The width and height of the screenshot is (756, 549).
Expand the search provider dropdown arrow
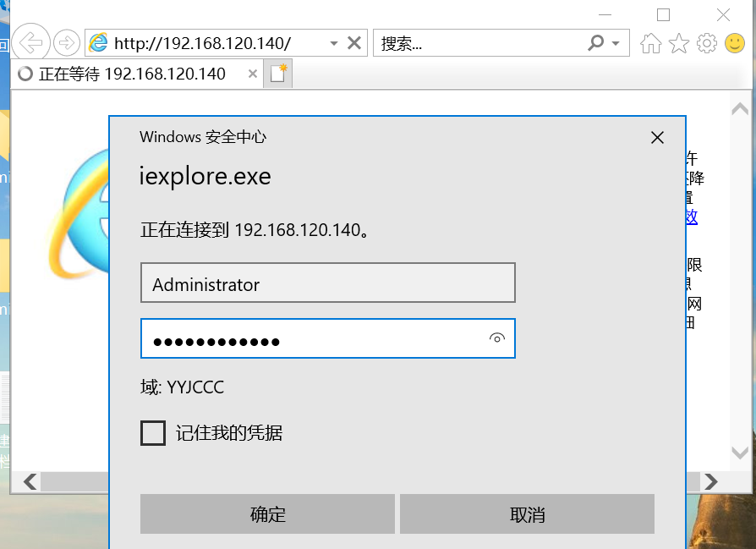click(x=616, y=43)
